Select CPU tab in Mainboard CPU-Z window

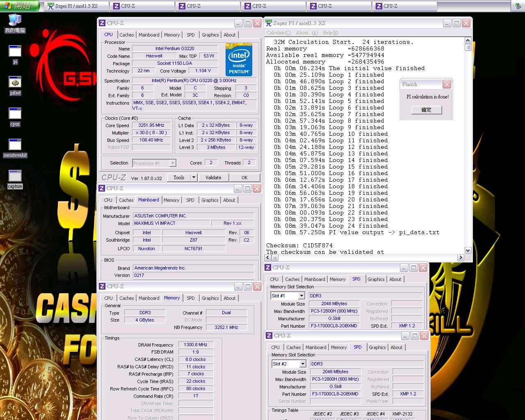[x=108, y=200]
